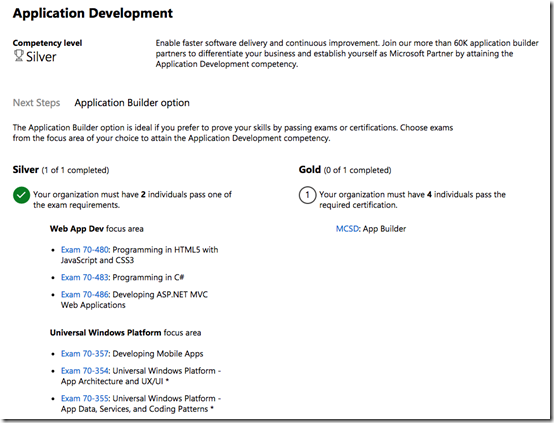Image resolution: width=554 pixels, height=423 pixels.
Task: Click the Silver (1 of 1 completed) heading
Action: (x=61, y=170)
